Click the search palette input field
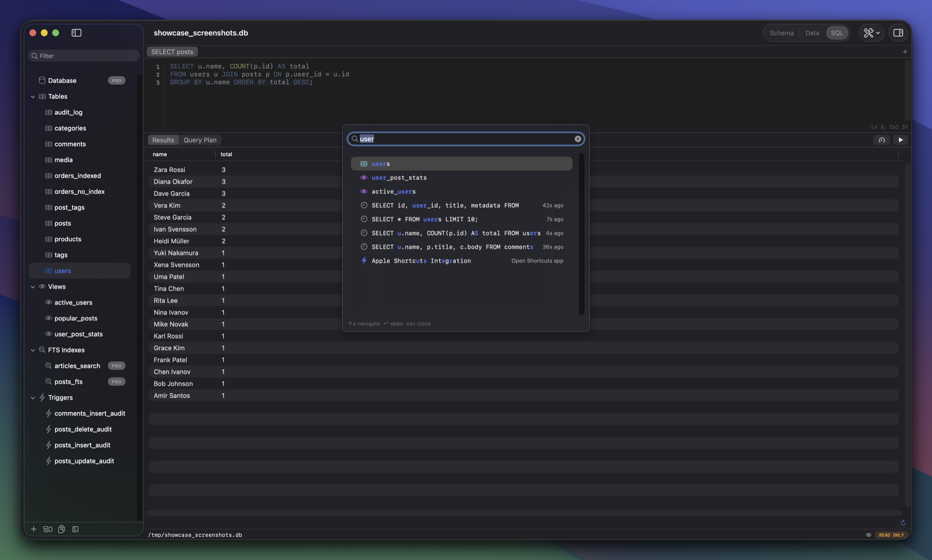Image resolution: width=932 pixels, height=560 pixels. click(466, 139)
